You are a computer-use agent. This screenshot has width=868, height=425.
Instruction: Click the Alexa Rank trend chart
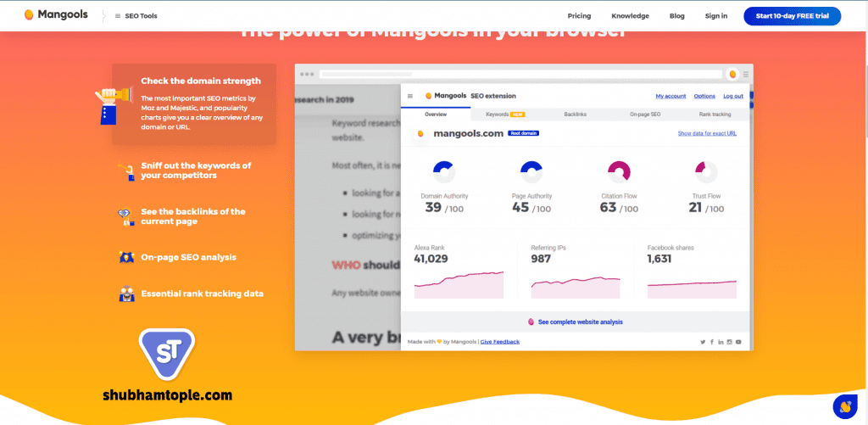[x=459, y=285]
